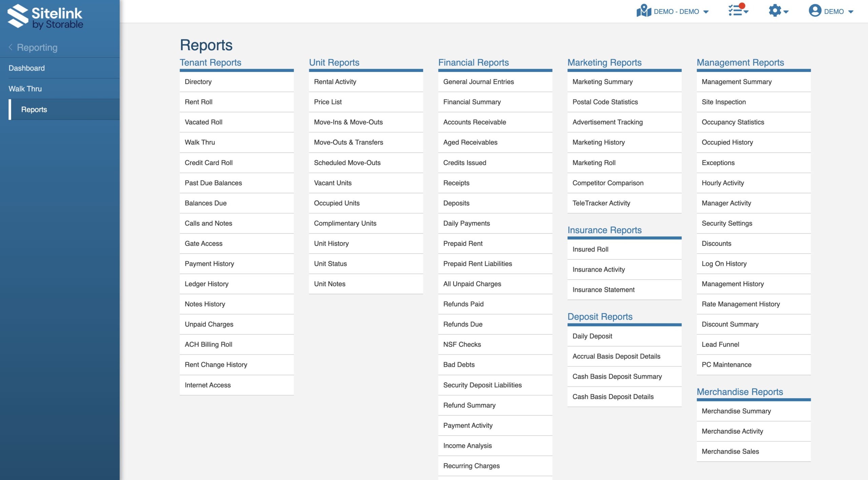
Task: Open the Aged Receivables report
Action: tap(470, 142)
